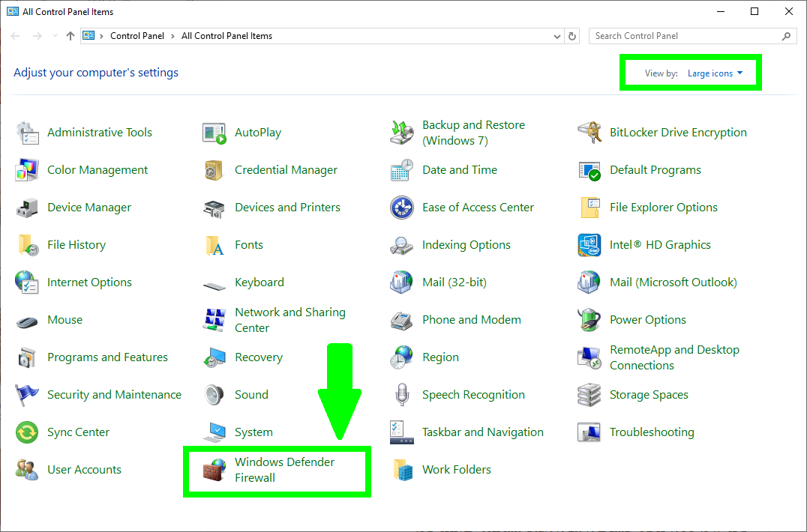Click the Intel HD Graphics icon
Viewport: 807px width, 532px height.
pyautogui.click(x=589, y=245)
